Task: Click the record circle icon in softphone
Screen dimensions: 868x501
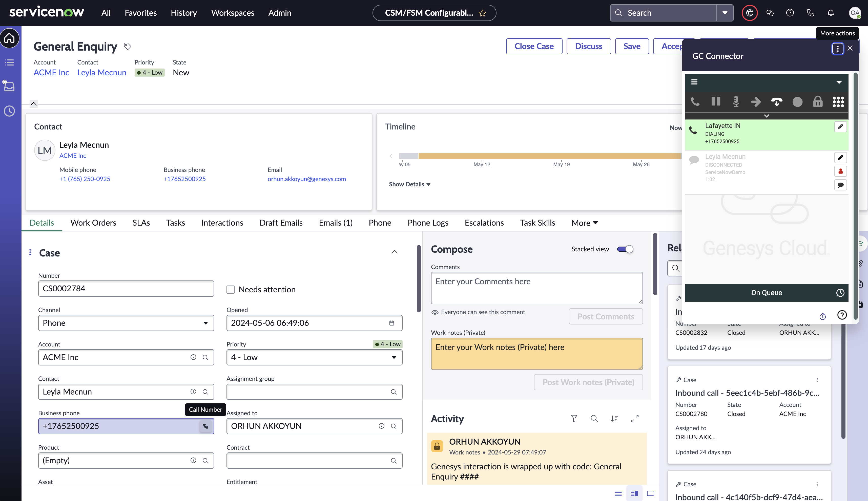Action: [797, 102]
